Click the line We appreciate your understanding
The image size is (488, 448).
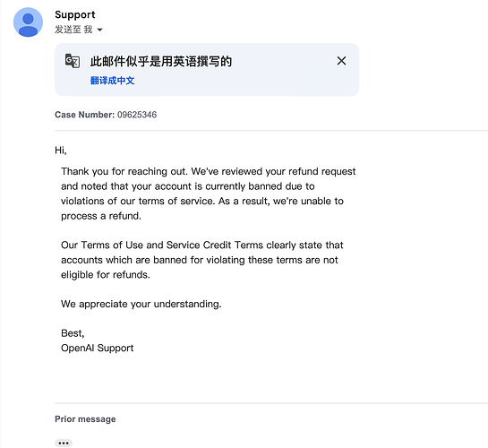(141, 304)
